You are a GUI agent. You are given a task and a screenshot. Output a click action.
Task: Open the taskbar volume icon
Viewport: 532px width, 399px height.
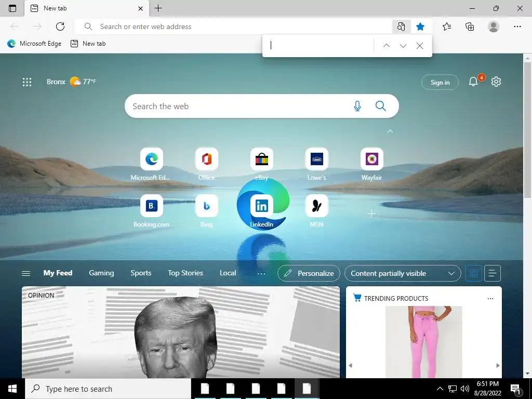coord(465,389)
